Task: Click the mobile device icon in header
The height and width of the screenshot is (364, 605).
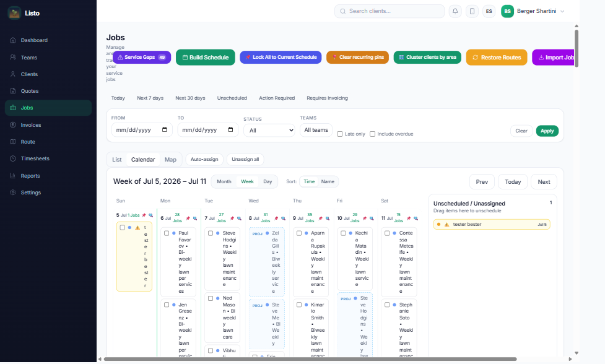Action: coord(472,11)
